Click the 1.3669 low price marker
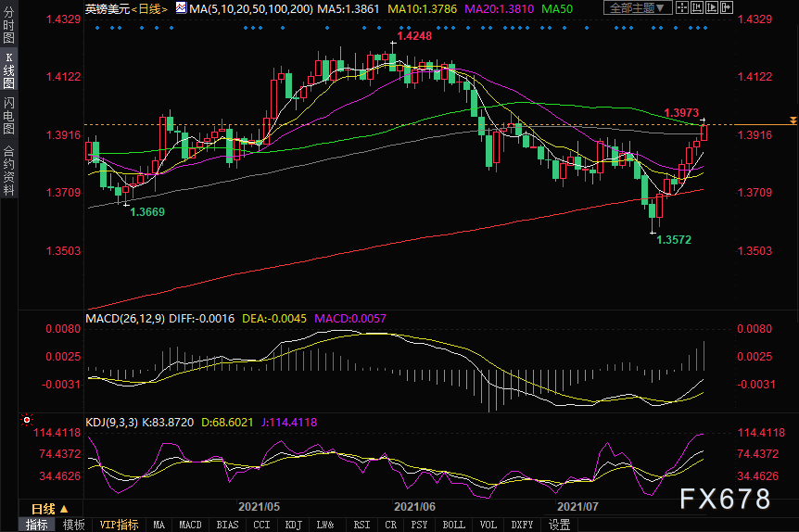799x532 pixels. click(x=147, y=212)
